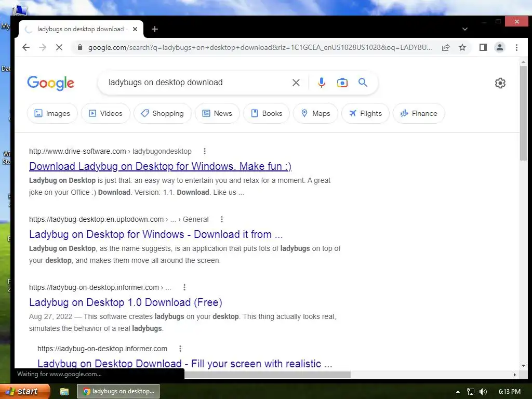Go to Google home via logo
The image size is (532, 399).
(x=50, y=83)
